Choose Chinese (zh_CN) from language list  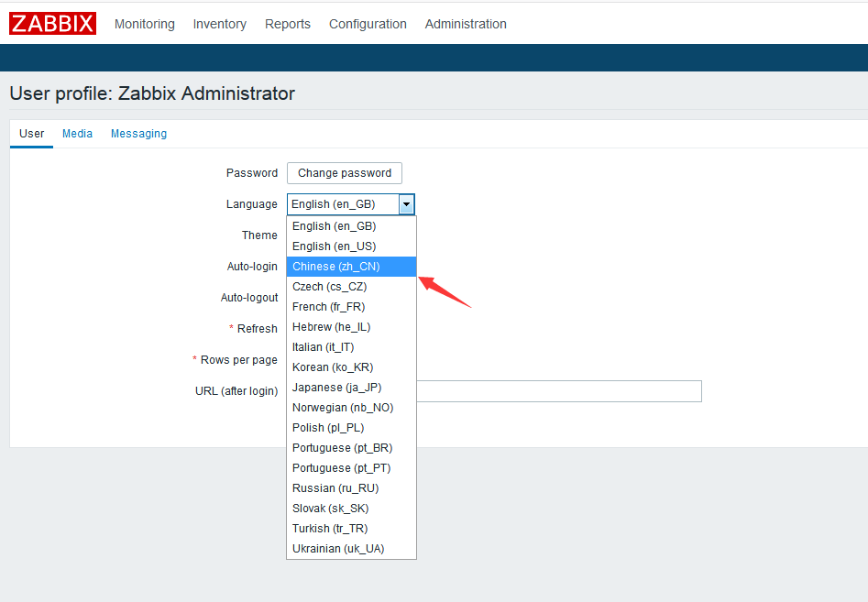pos(335,267)
